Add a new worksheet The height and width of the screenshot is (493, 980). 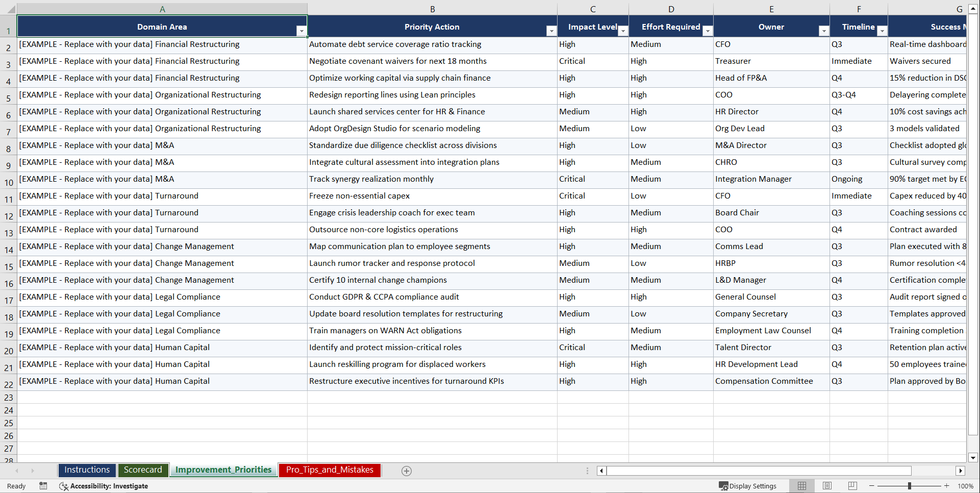(406, 471)
